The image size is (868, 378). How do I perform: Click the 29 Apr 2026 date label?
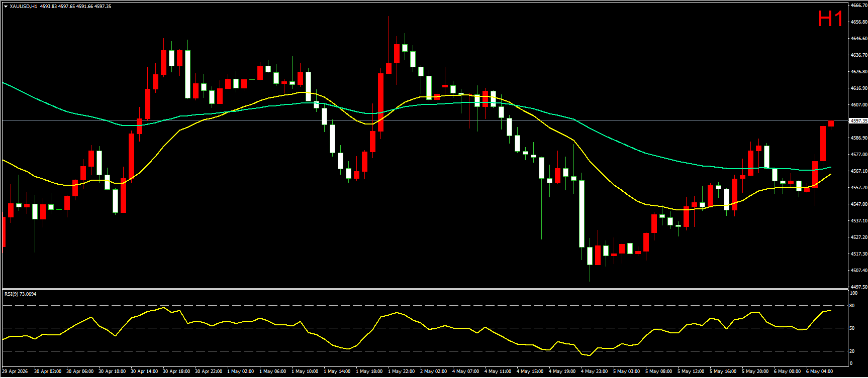[x=15, y=371]
